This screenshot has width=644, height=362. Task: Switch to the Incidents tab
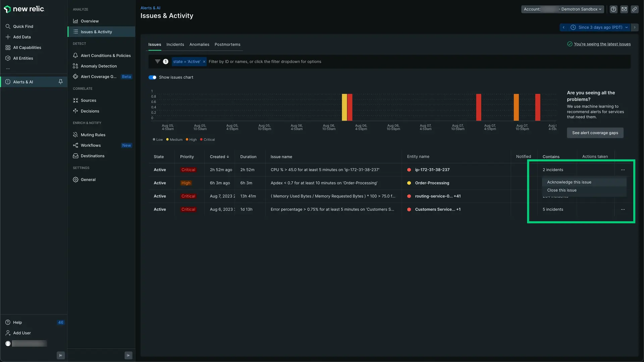pos(175,45)
